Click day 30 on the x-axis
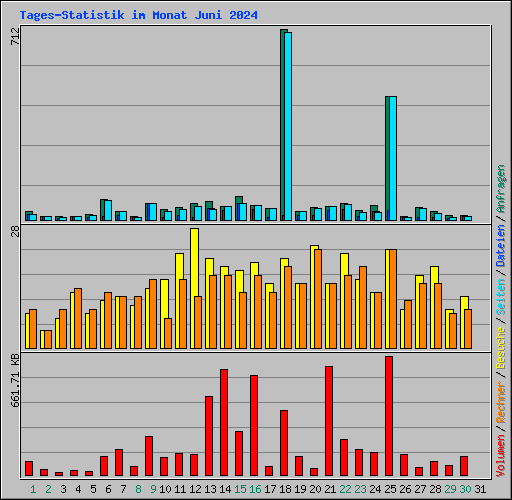The width and height of the screenshot is (512, 500). coord(465,489)
